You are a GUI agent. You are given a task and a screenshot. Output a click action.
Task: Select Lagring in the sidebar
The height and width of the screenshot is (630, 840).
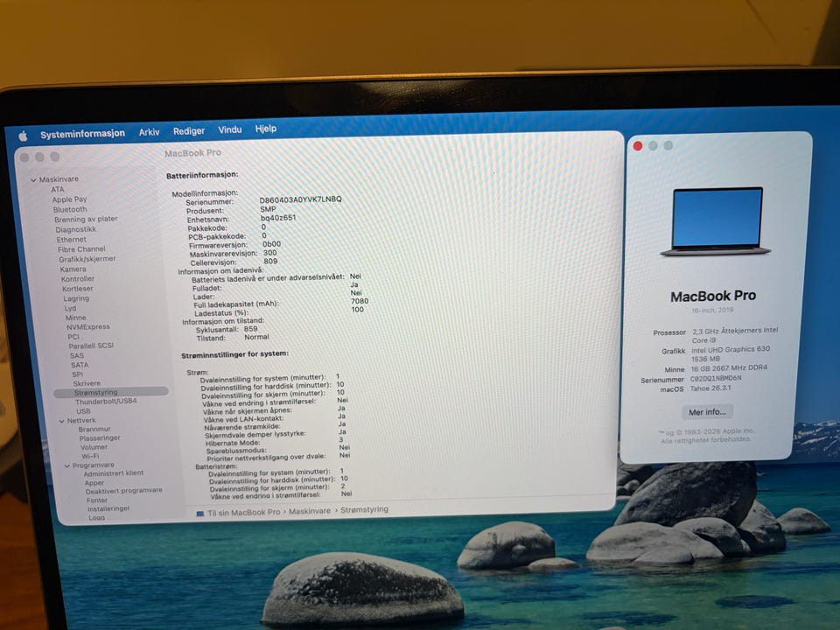pyautogui.click(x=76, y=298)
